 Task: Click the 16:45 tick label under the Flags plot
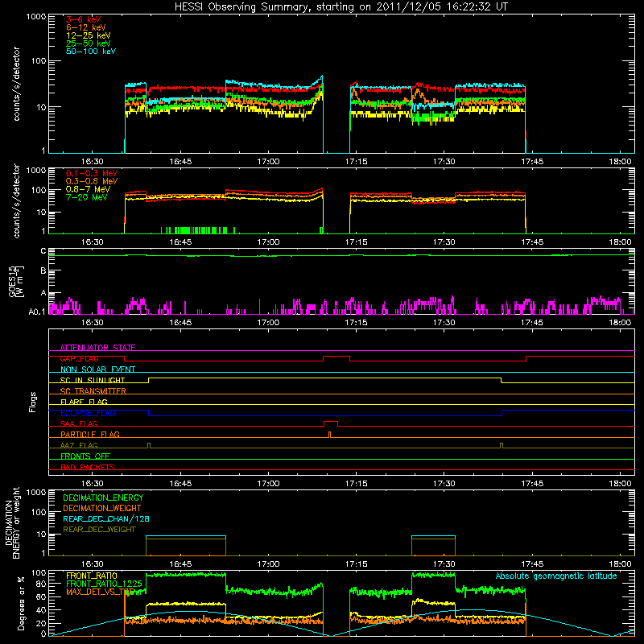tap(180, 484)
